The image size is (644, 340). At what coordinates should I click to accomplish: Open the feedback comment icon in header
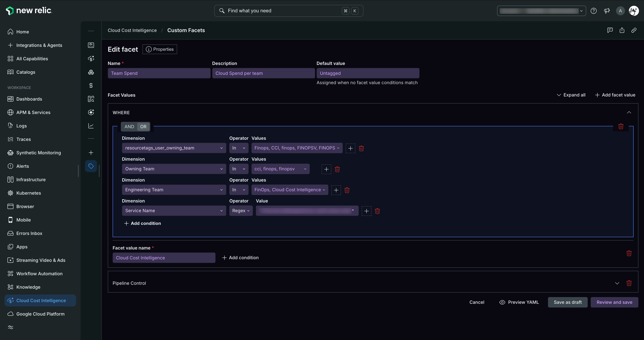[610, 30]
